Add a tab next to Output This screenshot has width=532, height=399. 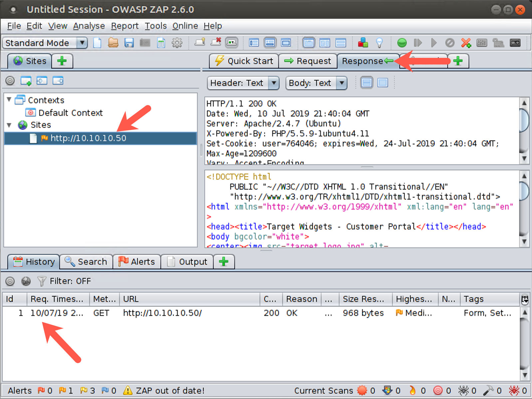click(224, 262)
